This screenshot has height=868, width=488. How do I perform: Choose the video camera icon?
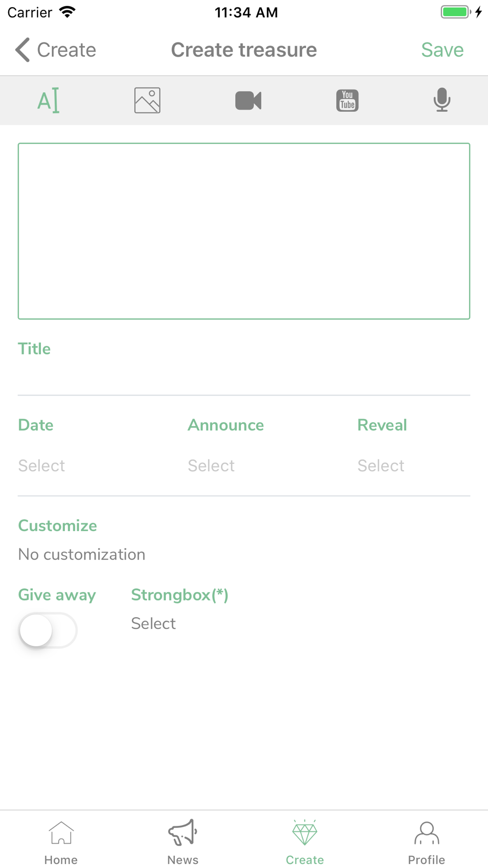[248, 101]
